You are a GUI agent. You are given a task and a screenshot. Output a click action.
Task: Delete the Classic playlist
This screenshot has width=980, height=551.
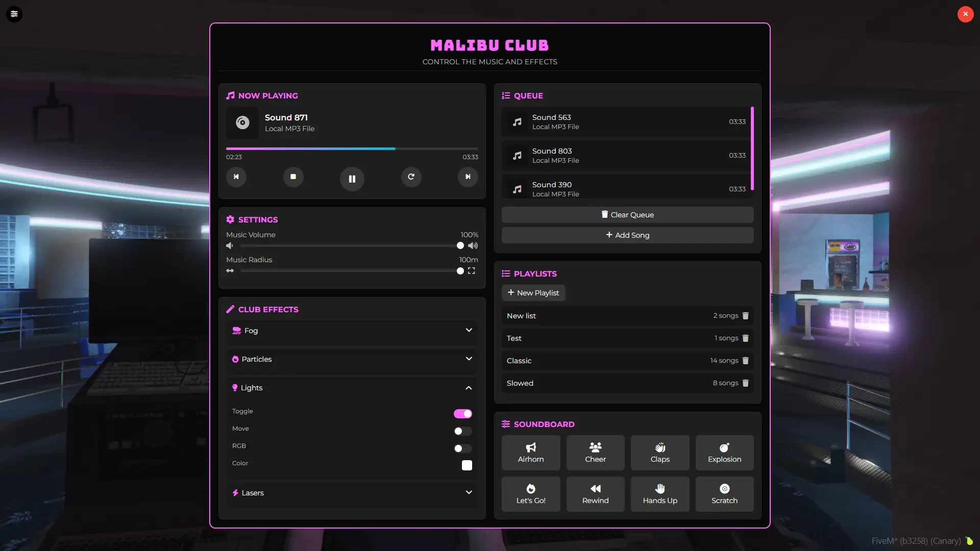tap(746, 361)
